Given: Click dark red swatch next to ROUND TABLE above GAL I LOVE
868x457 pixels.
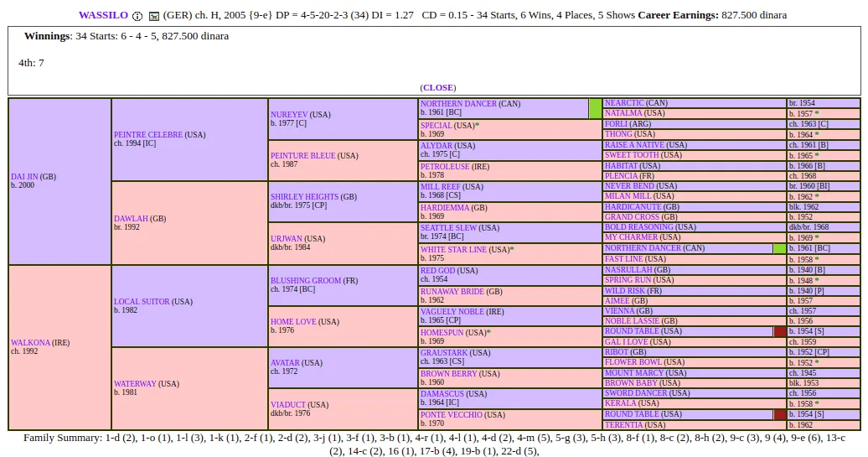Looking at the screenshot, I should pyautogui.click(x=780, y=332).
